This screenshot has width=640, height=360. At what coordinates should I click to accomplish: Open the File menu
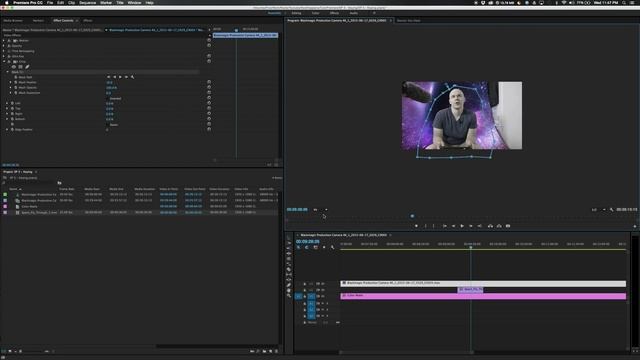click(x=50, y=2)
